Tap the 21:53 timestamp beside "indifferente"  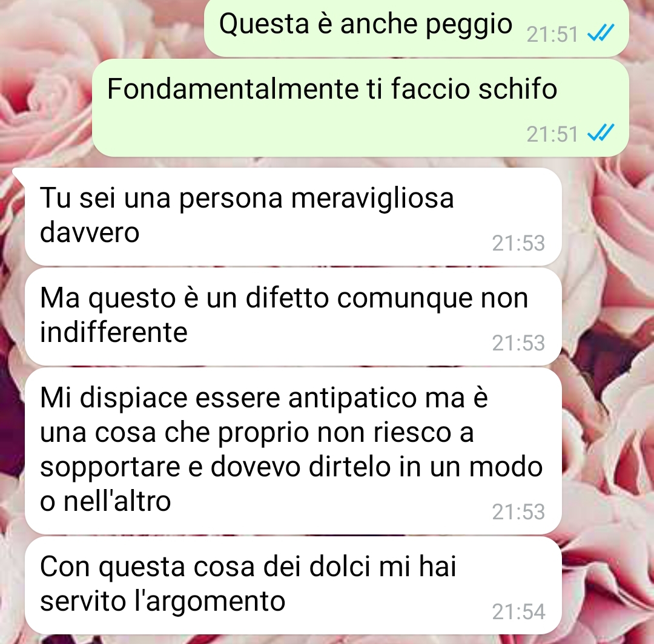tap(518, 343)
